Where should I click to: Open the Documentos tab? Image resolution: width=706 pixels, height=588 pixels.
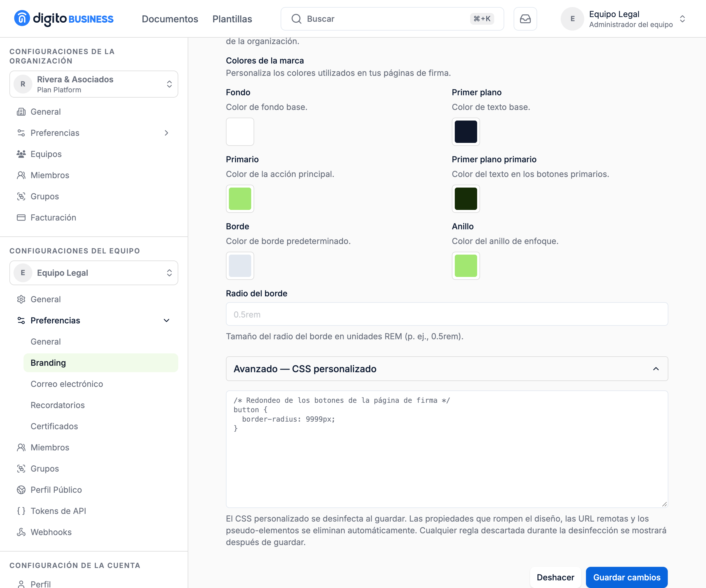point(170,19)
